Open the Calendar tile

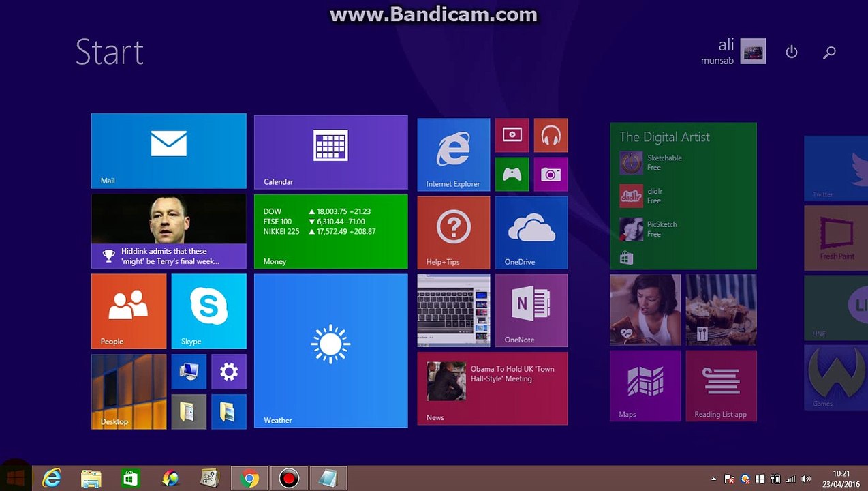point(331,152)
